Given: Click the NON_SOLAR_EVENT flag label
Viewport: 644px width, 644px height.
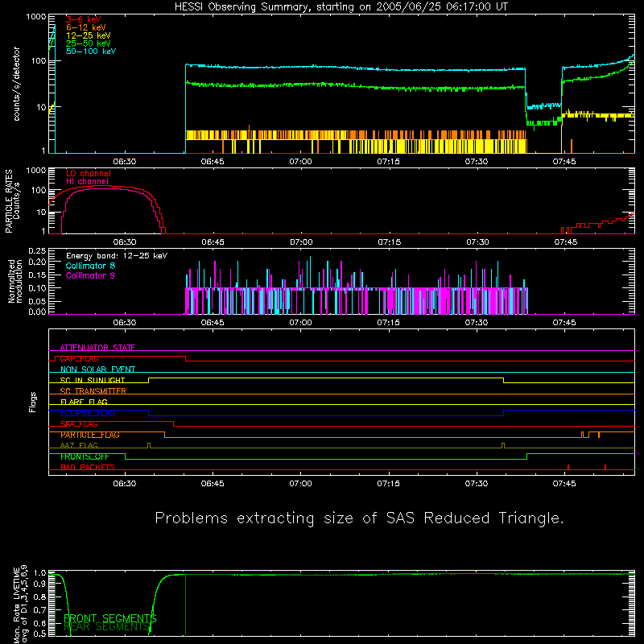Looking at the screenshot, I should click(97, 369).
